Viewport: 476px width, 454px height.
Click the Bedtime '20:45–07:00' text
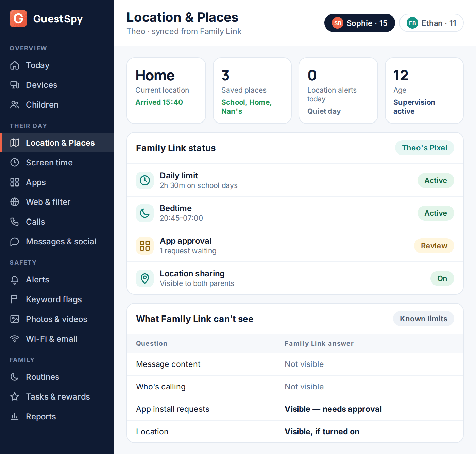[x=181, y=218]
